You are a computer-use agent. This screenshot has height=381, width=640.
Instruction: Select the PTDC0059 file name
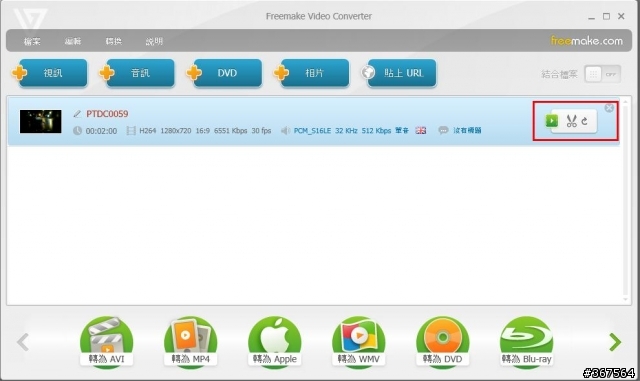click(107, 114)
